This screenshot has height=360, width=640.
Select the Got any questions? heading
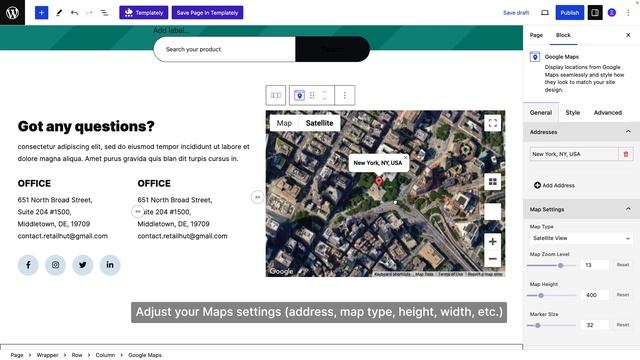click(86, 126)
